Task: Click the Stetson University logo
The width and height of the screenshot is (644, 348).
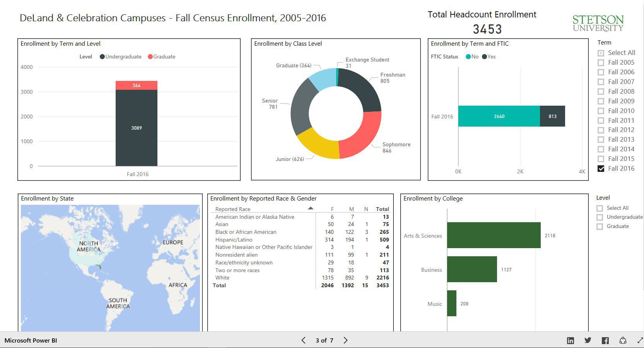Action: click(598, 23)
